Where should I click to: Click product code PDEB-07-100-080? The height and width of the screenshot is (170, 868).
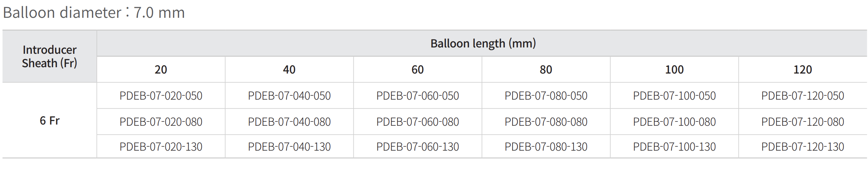[674, 122]
